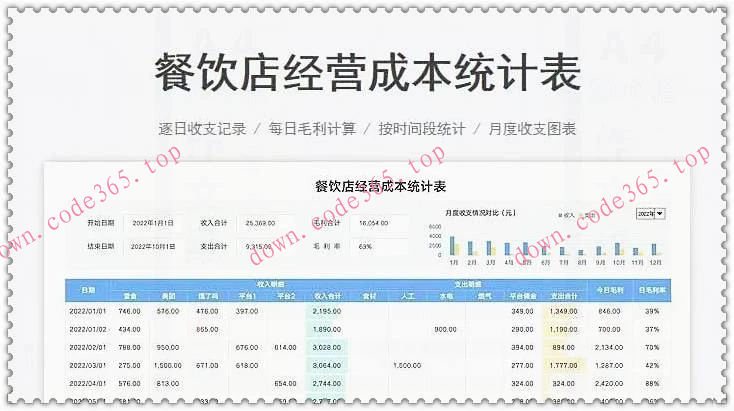The height and width of the screenshot is (411, 734).
Task: Click the 12月 bars in monthly chart
Action: pyautogui.click(x=655, y=249)
